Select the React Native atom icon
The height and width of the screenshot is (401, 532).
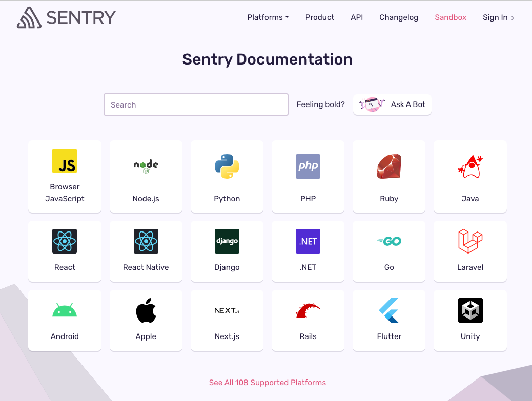[146, 241]
